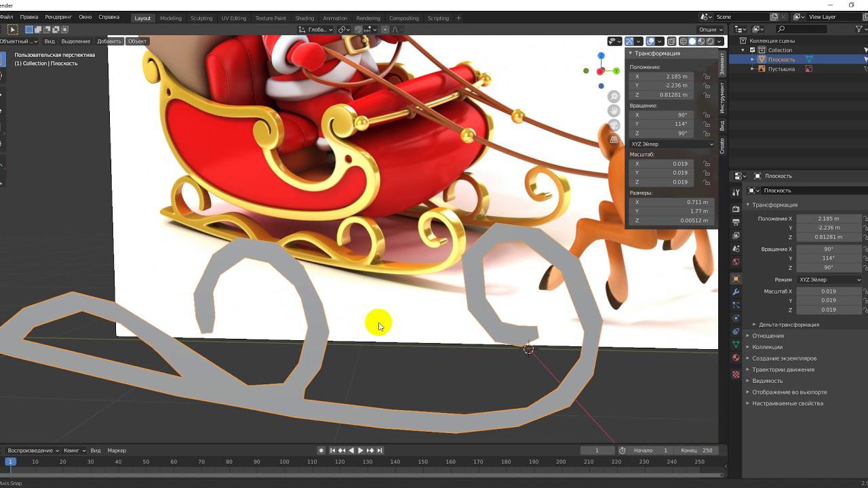The height and width of the screenshot is (488, 868).
Task: Open the View Layer properties tab icon
Action: pos(736,235)
